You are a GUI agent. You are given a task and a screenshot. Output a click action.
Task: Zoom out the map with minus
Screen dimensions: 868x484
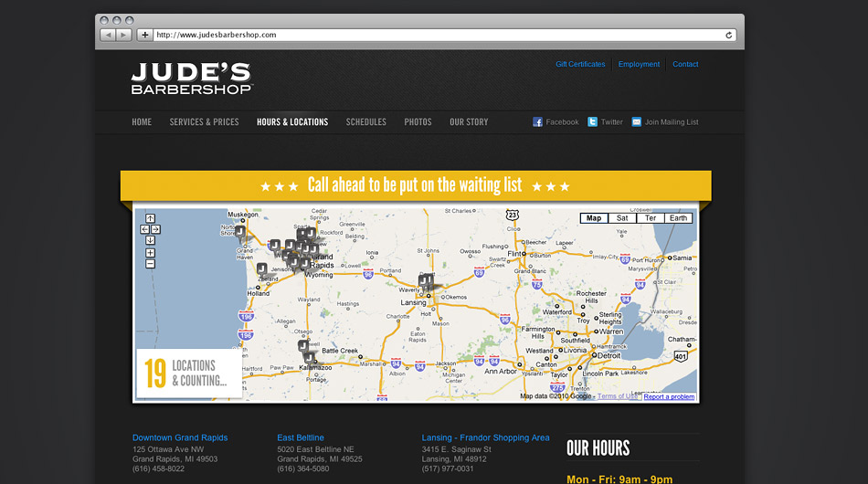(x=150, y=264)
